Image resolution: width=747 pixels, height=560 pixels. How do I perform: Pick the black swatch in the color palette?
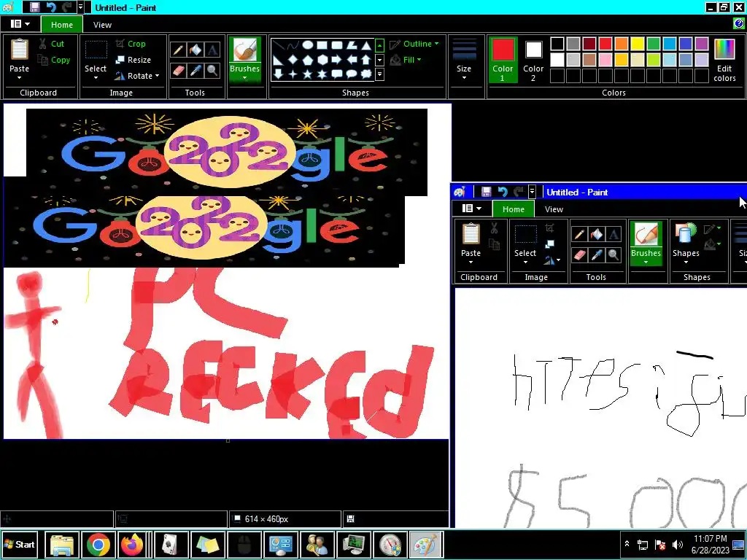pyautogui.click(x=557, y=44)
